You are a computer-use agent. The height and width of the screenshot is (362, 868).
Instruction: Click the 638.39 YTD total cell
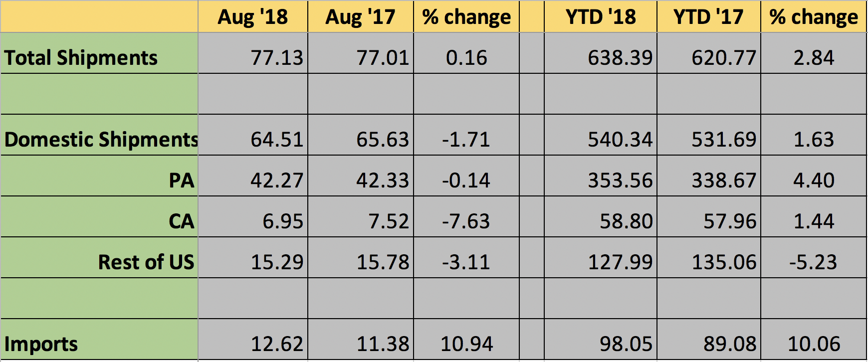[620, 58]
